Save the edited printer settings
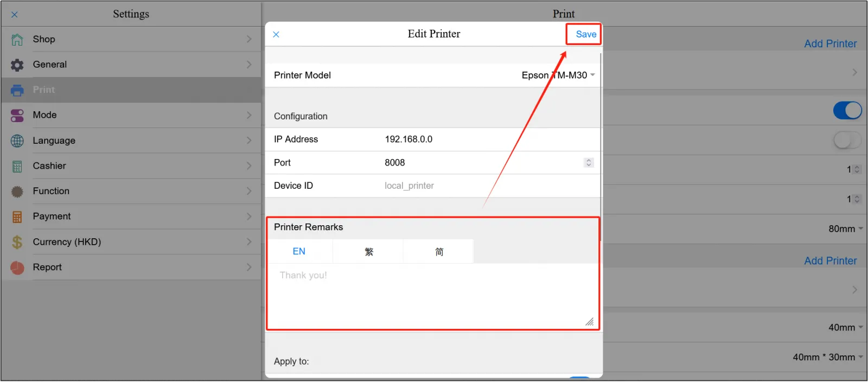Screen dimensions: 868x382 coord(586,34)
